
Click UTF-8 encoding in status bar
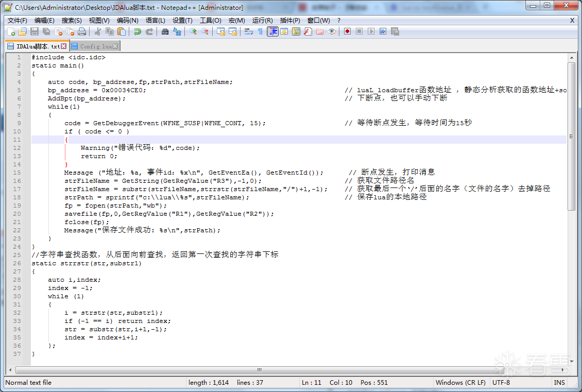[501, 382]
